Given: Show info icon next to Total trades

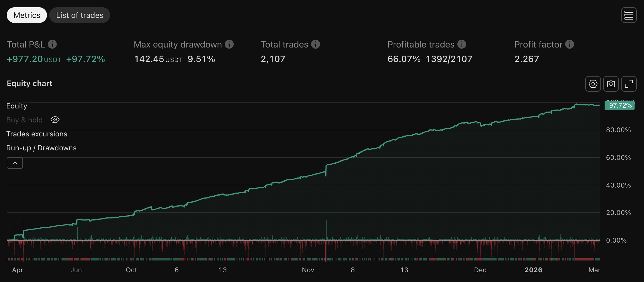Looking at the screenshot, I should [x=316, y=44].
